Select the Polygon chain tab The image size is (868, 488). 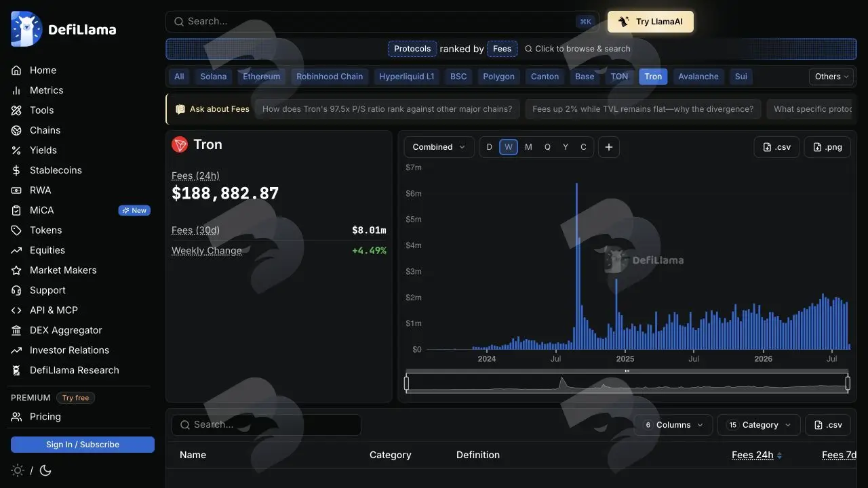pos(499,77)
